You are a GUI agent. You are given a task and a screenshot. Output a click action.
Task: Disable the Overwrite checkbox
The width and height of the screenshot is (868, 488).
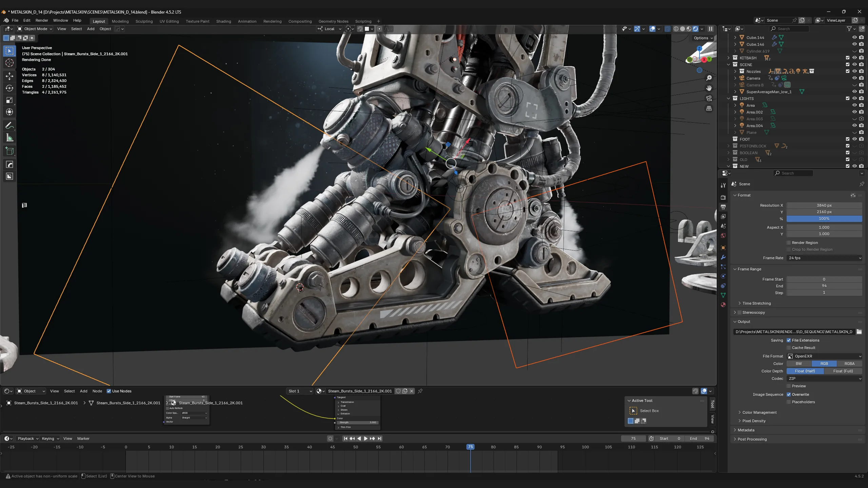point(789,394)
